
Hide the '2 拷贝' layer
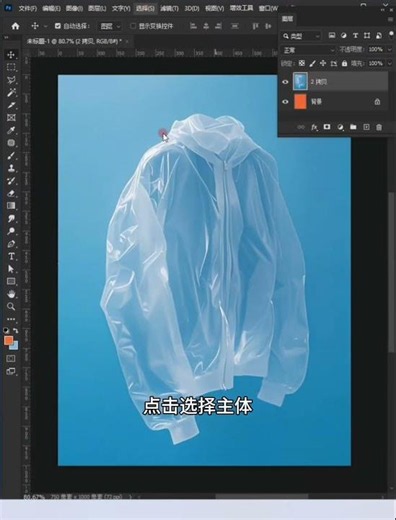(285, 82)
